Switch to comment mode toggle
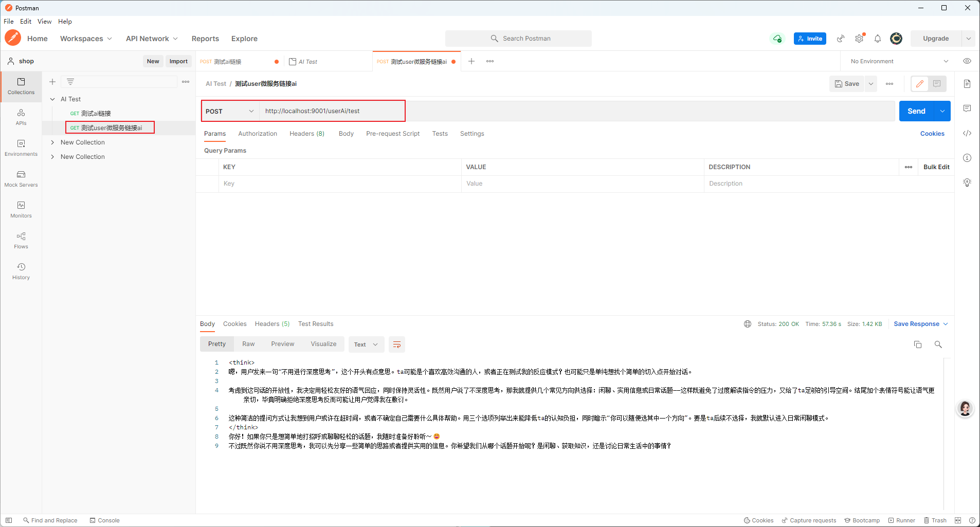This screenshot has height=527, width=980. [937, 84]
